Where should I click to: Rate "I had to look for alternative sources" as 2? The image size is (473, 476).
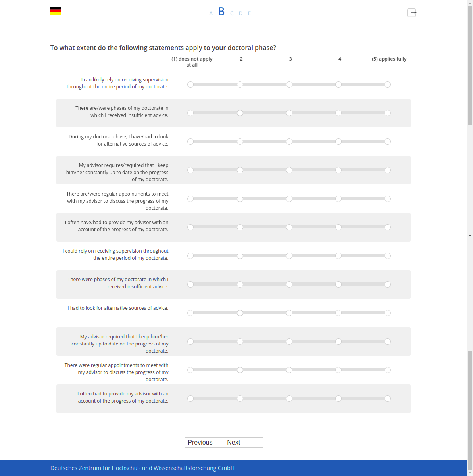coord(240,313)
